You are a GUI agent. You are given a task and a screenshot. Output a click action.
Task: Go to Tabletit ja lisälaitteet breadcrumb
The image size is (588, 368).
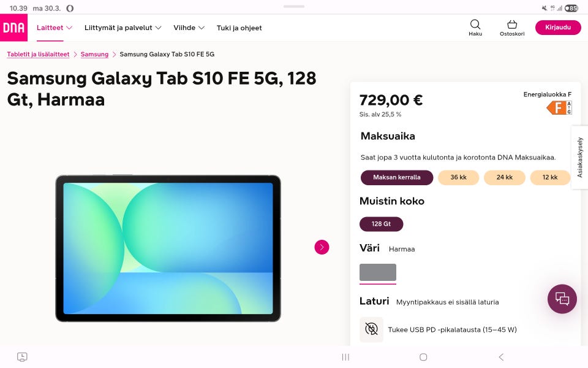click(x=38, y=55)
